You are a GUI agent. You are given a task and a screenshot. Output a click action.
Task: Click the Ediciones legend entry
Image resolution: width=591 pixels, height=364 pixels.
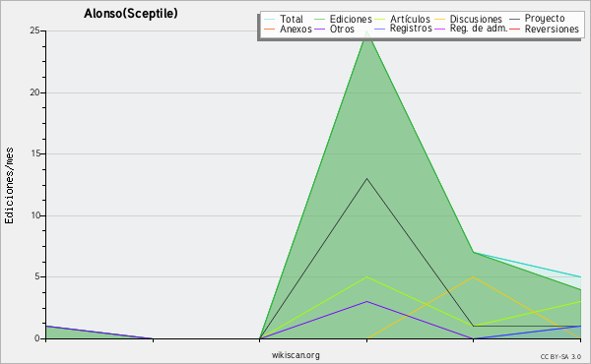point(351,19)
